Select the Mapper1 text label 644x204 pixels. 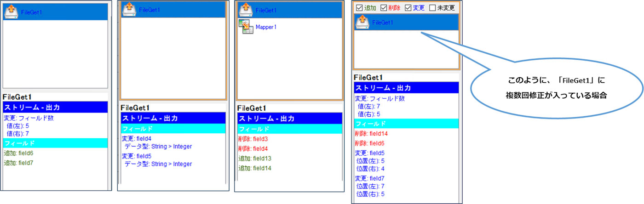[x=266, y=27]
